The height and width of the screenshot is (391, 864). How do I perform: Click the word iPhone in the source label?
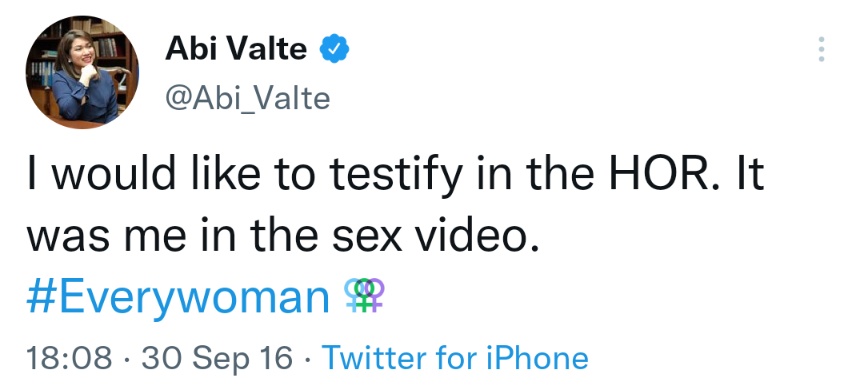click(x=537, y=358)
